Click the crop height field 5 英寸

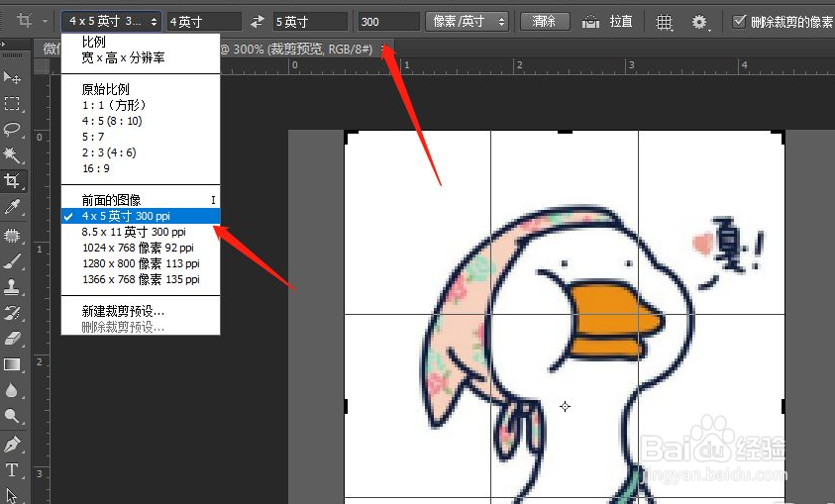tap(310, 22)
